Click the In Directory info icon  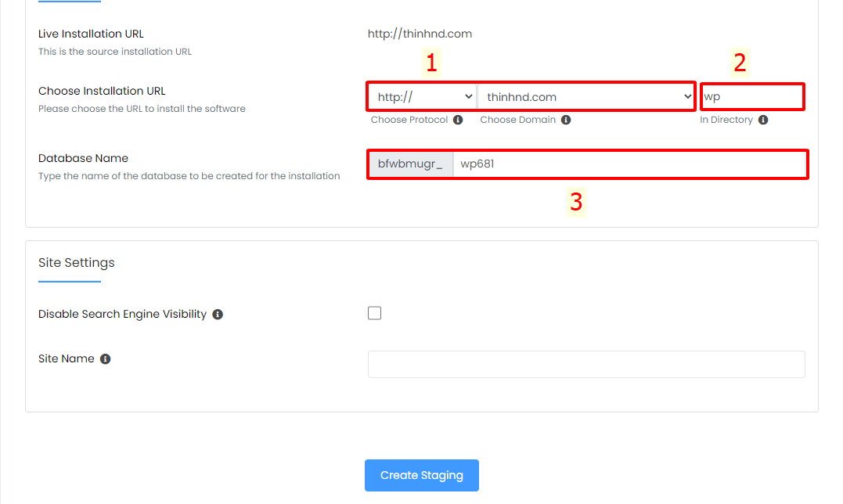coord(763,120)
